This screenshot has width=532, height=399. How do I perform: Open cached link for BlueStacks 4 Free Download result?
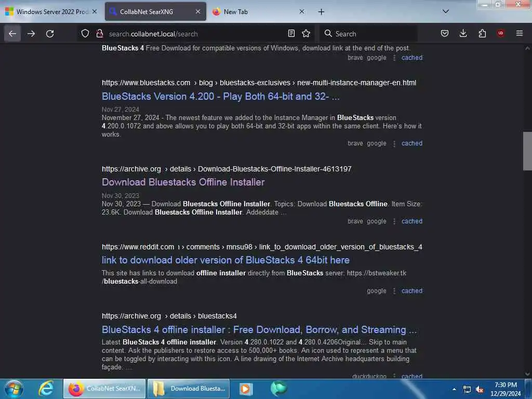coord(412,58)
